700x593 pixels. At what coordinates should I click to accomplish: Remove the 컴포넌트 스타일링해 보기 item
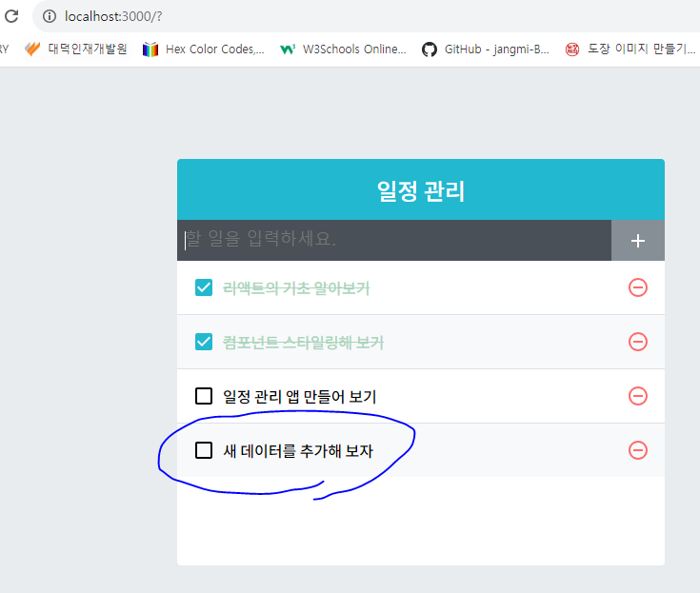tap(638, 342)
